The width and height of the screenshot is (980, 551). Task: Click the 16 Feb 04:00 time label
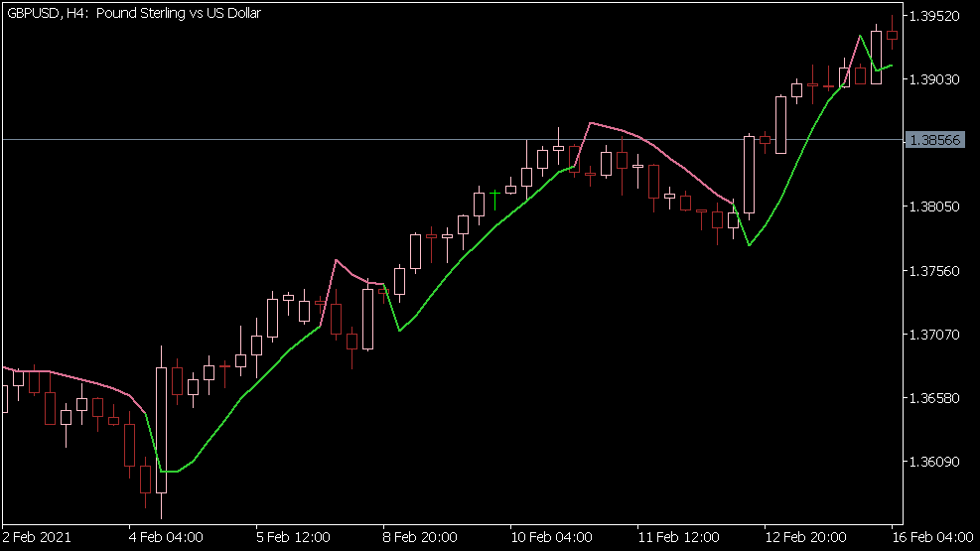[x=933, y=537]
